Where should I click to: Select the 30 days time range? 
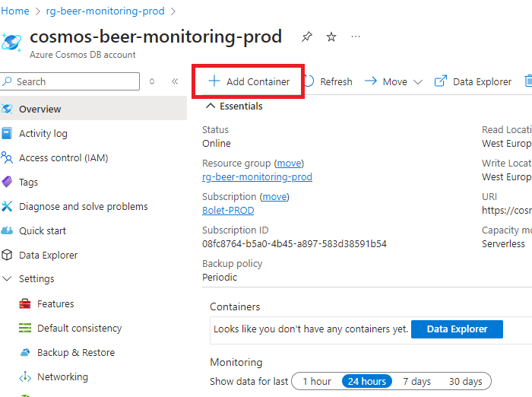tap(465, 381)
